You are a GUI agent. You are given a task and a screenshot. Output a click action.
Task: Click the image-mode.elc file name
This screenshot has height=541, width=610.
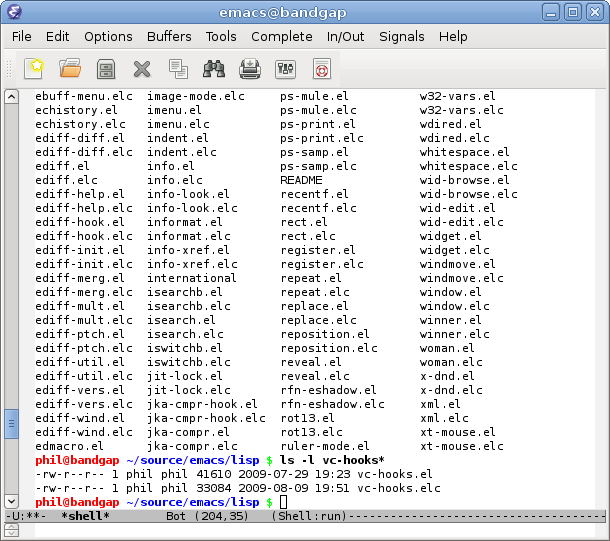coord(196,96)
